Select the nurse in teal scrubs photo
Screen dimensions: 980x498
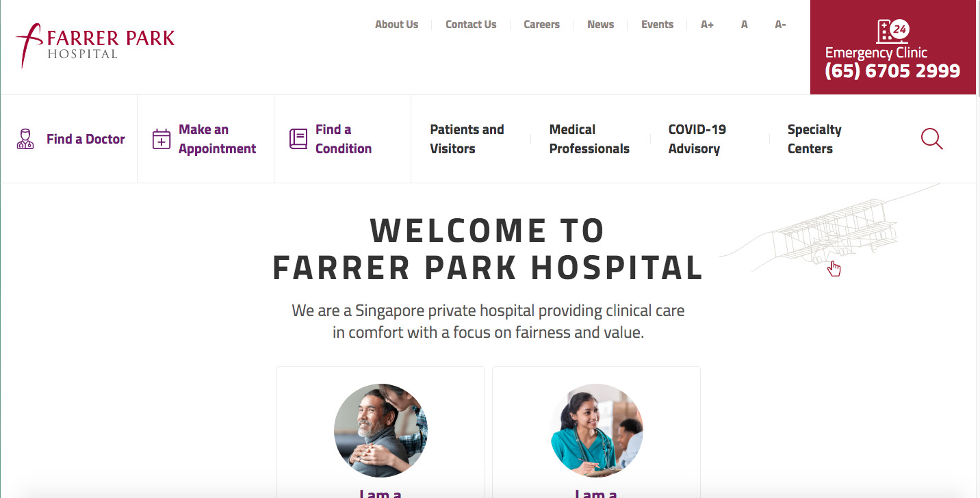(597, 430)
